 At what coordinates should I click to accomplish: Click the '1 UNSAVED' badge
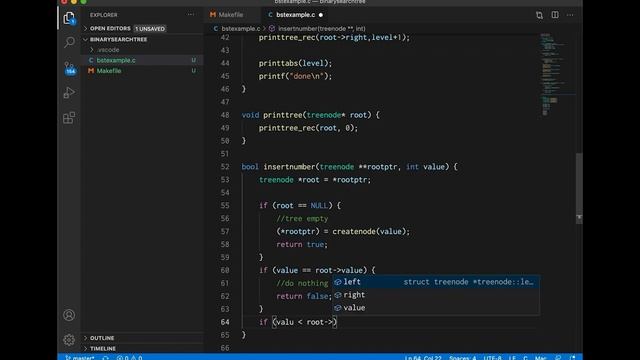click(x=150, y=29)
